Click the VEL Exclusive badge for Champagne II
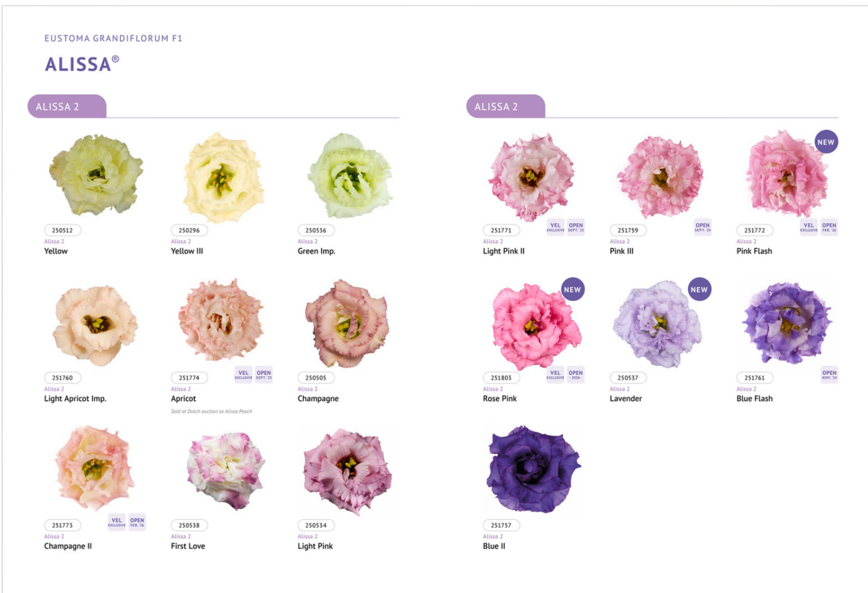868x593 pixels. tap(117, 522)
